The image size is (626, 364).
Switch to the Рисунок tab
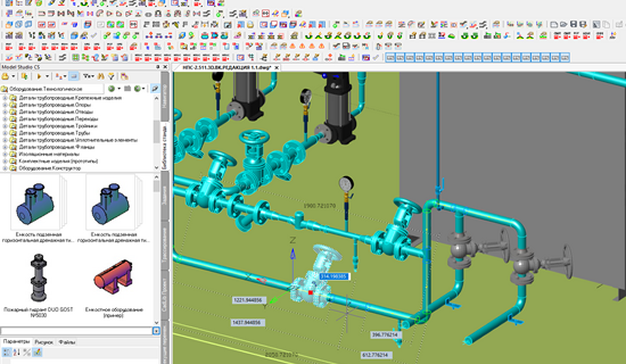(x=44, y=343)
